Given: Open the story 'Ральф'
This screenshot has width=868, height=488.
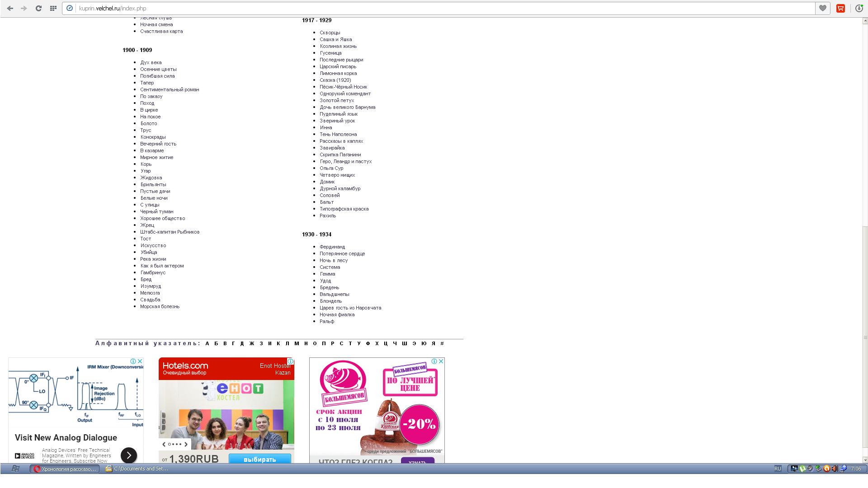Looking at the screenshot, I should pyautogui.click(x=327, y=321).
